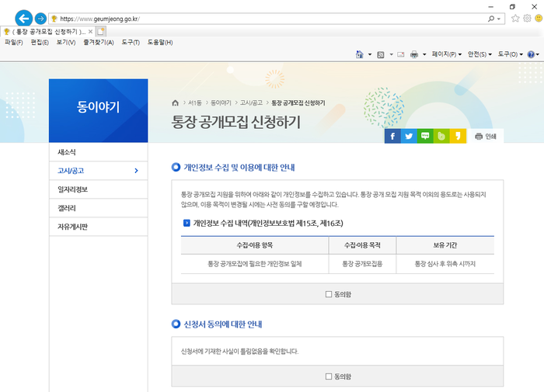Share via KakaoStory yellow icon

(458, 137)
